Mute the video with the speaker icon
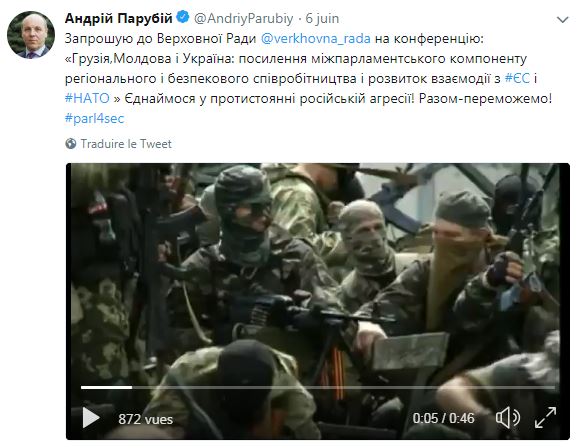 click(508, 418)
